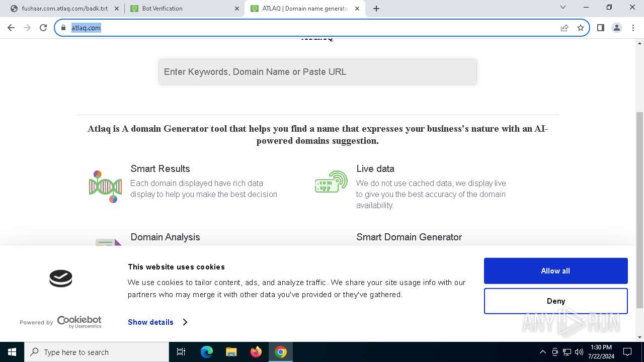The height and width of the screenshot is (362, 644).
Task: Share this page icon in address bar
Action: click(x=565, y=28)
